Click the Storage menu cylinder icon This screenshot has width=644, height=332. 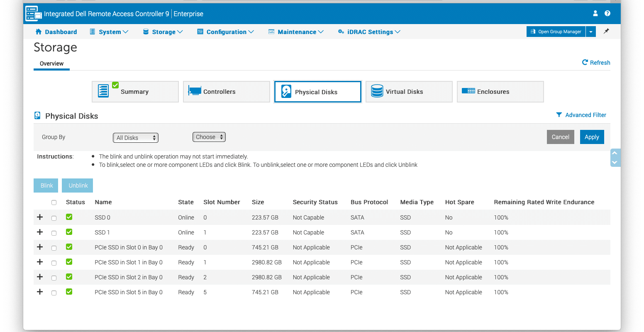tap(146, 32)
